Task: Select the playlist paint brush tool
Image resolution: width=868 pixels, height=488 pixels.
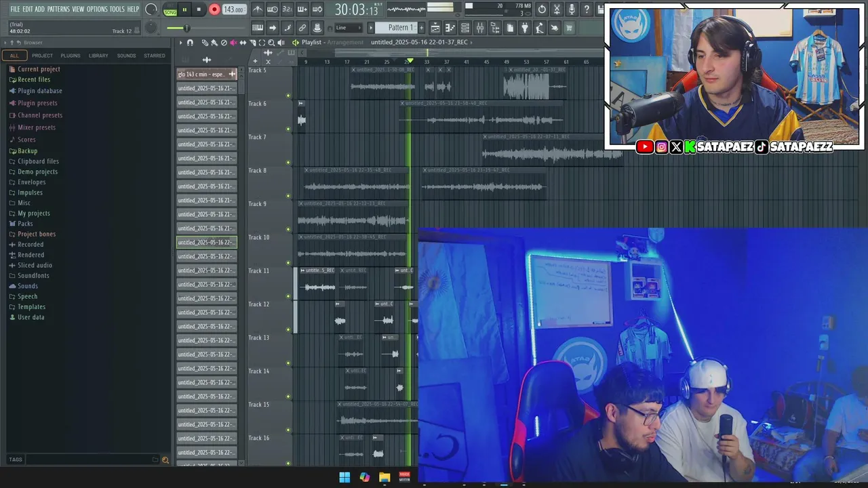Action: pyautogui.click(x=214, y=43)
